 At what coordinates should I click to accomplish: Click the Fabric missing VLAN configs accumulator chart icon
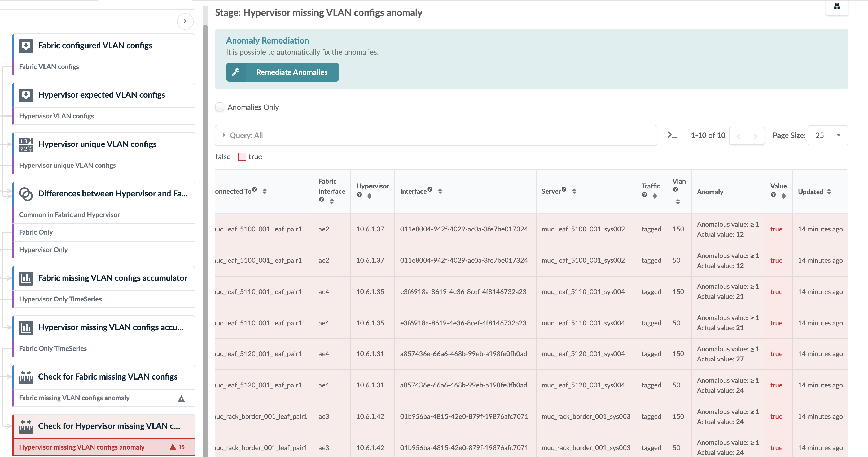pyautogui.click(x=26, y=278)
